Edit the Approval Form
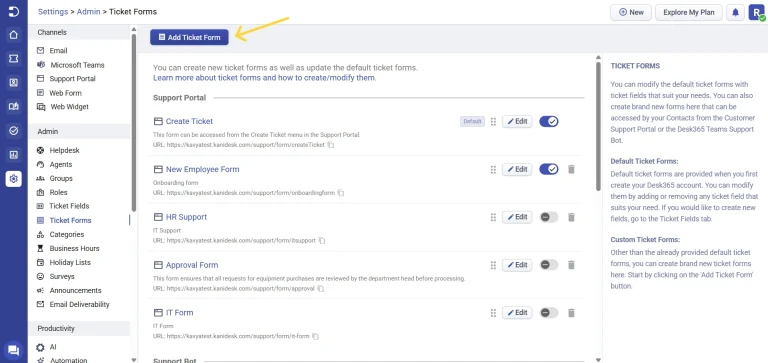768x363 pixels. tap(517, 265)
